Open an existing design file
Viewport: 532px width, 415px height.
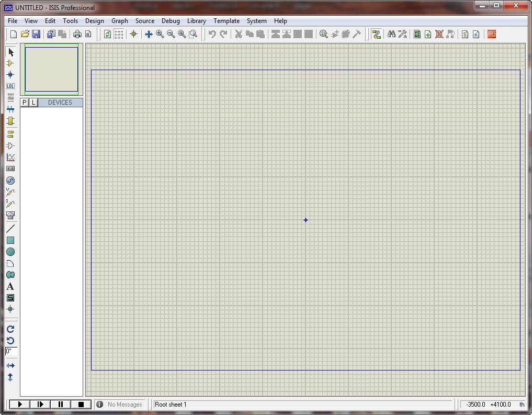25,34
